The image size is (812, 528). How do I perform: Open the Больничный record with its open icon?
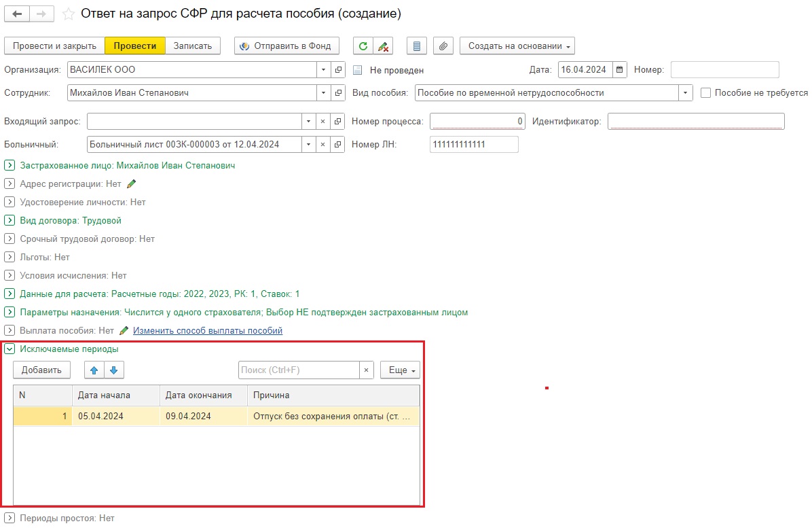[x=337, y=144]
